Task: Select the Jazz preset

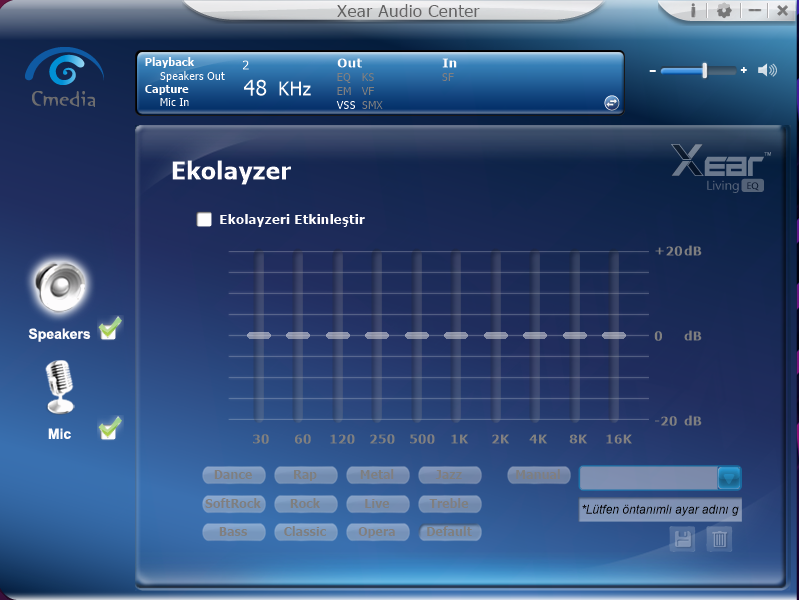Action: [x=449, y=475]
